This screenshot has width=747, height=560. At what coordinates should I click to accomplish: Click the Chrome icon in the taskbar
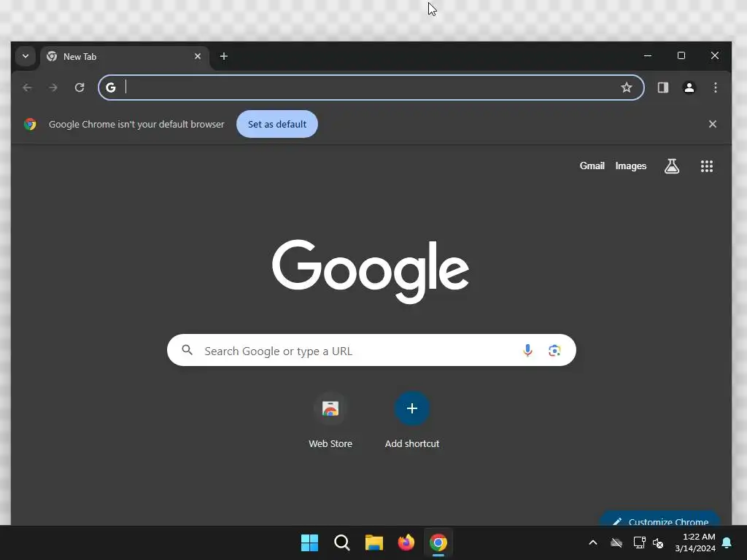coord(438,542)
